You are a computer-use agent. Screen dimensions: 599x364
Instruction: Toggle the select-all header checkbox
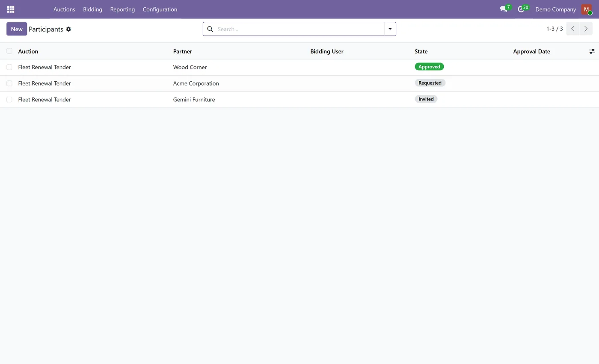click(9, 51)
